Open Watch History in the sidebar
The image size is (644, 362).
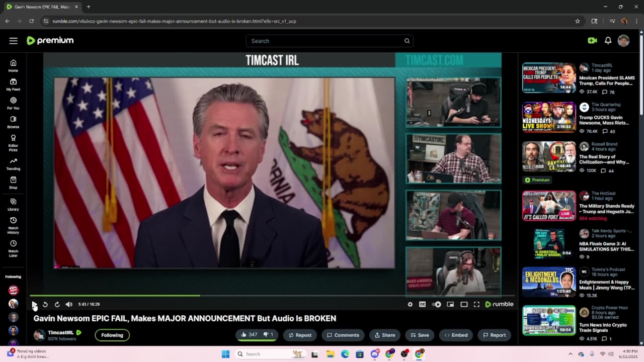[13, 226]
